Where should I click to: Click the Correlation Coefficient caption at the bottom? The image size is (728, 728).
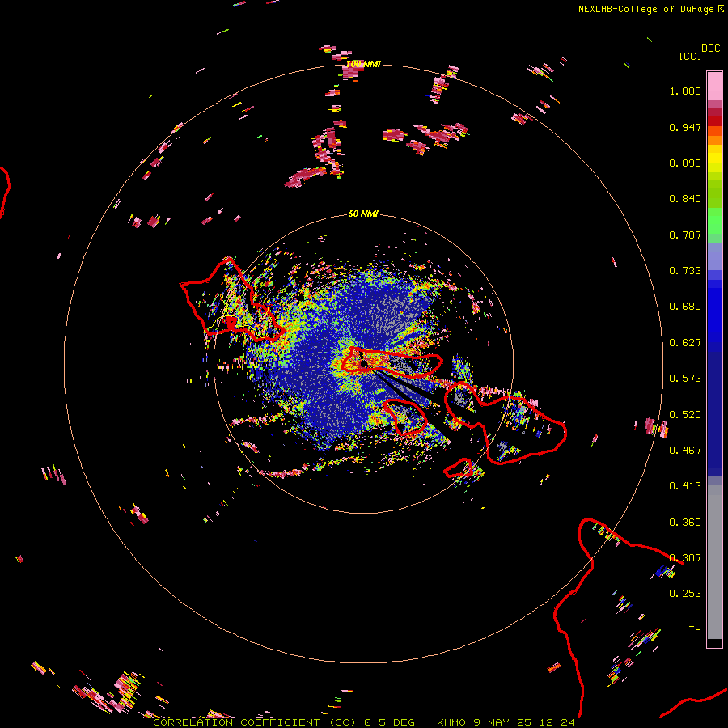[363, 722]
